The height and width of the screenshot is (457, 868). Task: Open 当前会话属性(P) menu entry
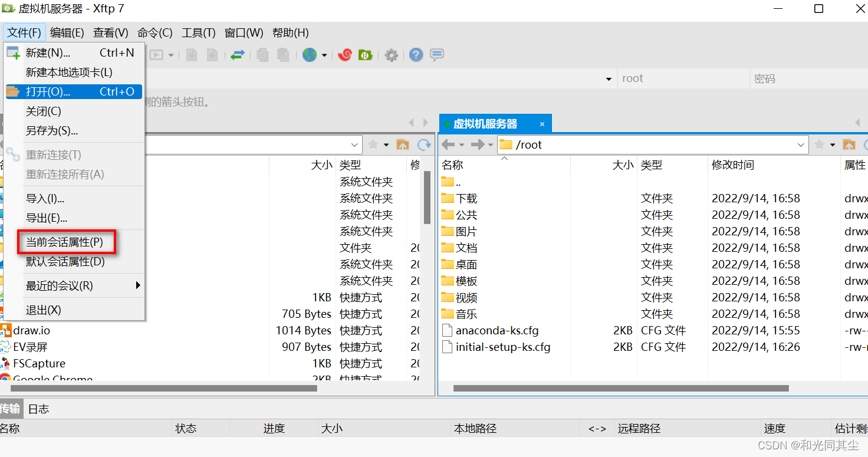coord(74,242)
